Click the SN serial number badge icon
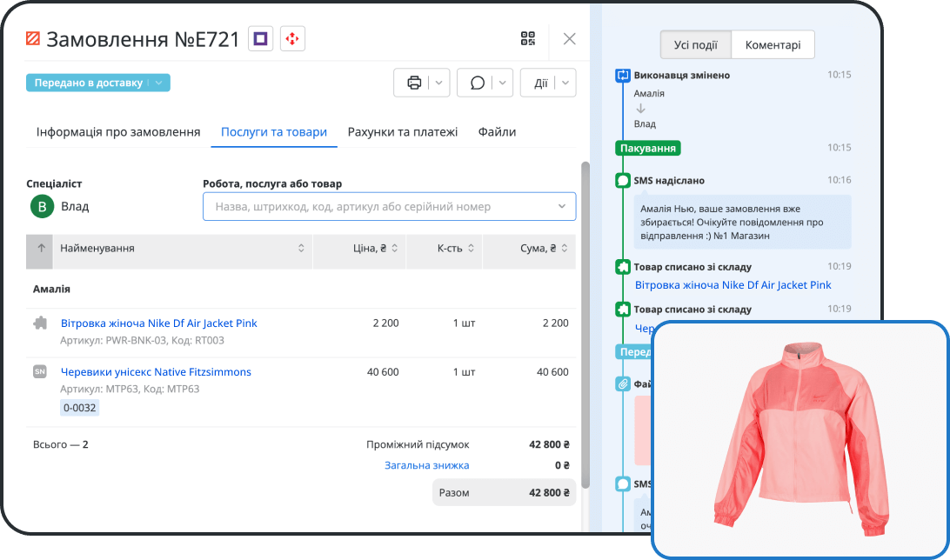This screenshot has height=560, width=950. tap(40, 372)
